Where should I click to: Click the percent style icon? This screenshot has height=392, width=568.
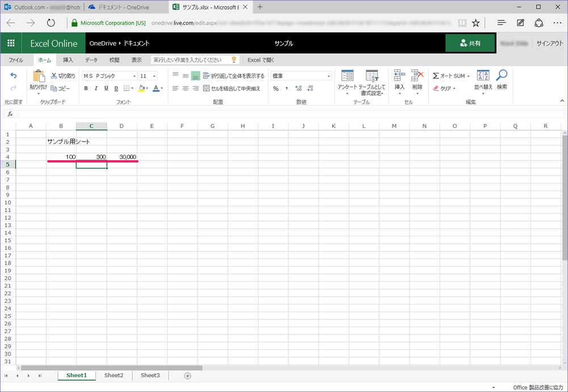point(275,89)
